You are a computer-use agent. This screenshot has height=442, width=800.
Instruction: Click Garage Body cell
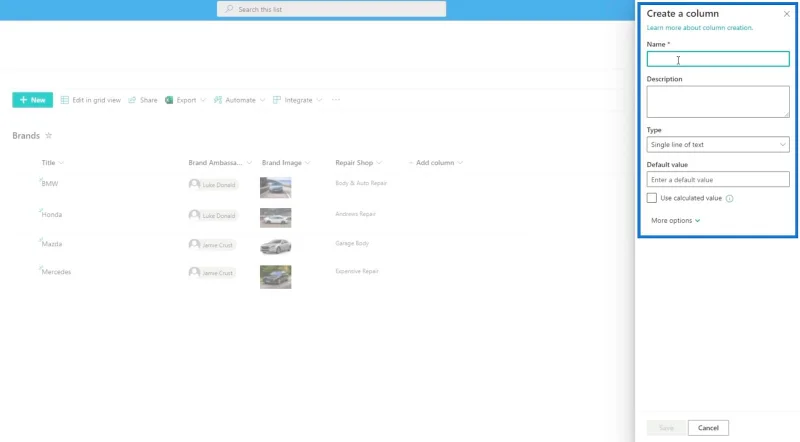point(352,243)
